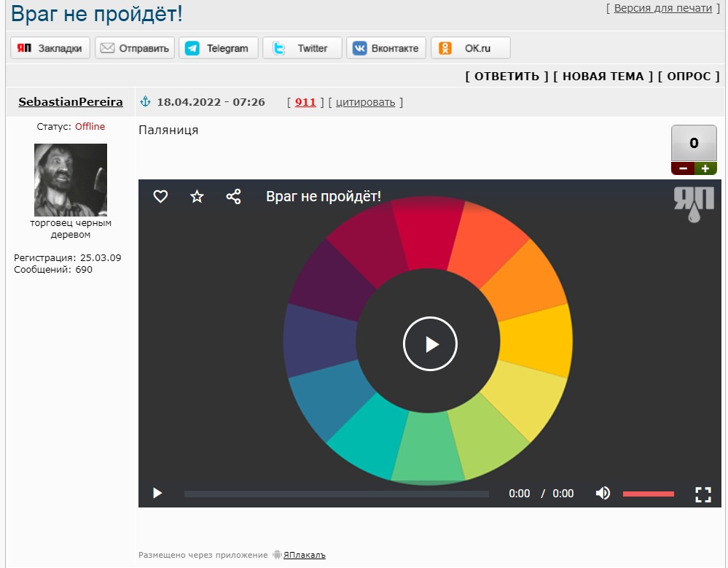Click the small play button in control bar

click(157, 493)
